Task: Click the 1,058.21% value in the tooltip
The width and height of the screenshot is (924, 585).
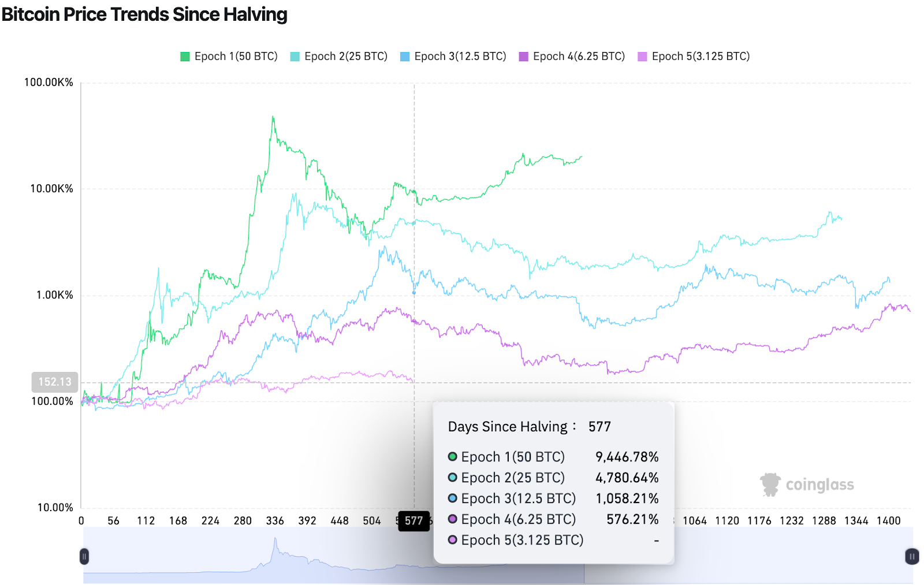Action: pyautogui.click(x=627, y=498)
